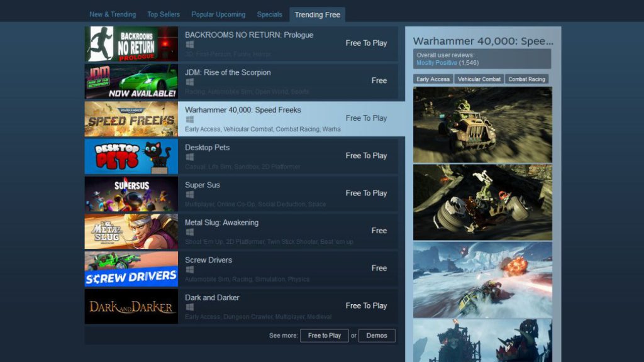The width and height of the screenshot is (644, 362).
Task: Click Windows icon under BACKROOMS NO RETURN
Action: (189, 45)
